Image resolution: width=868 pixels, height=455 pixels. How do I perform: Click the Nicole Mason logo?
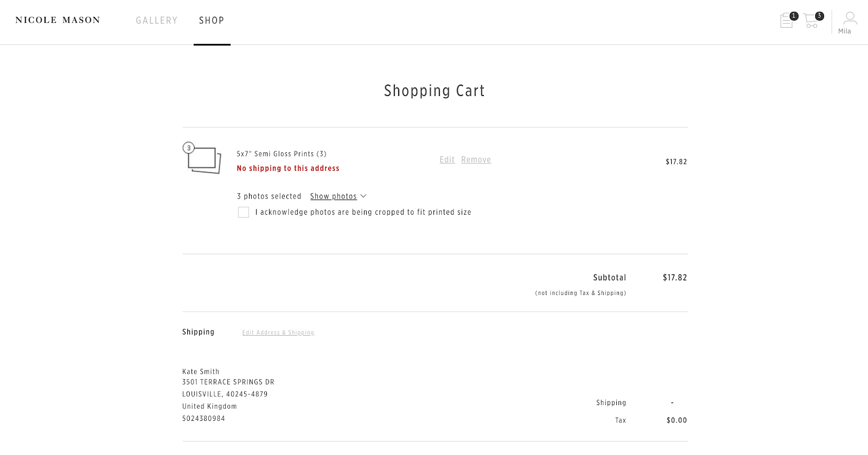[58, 20]
